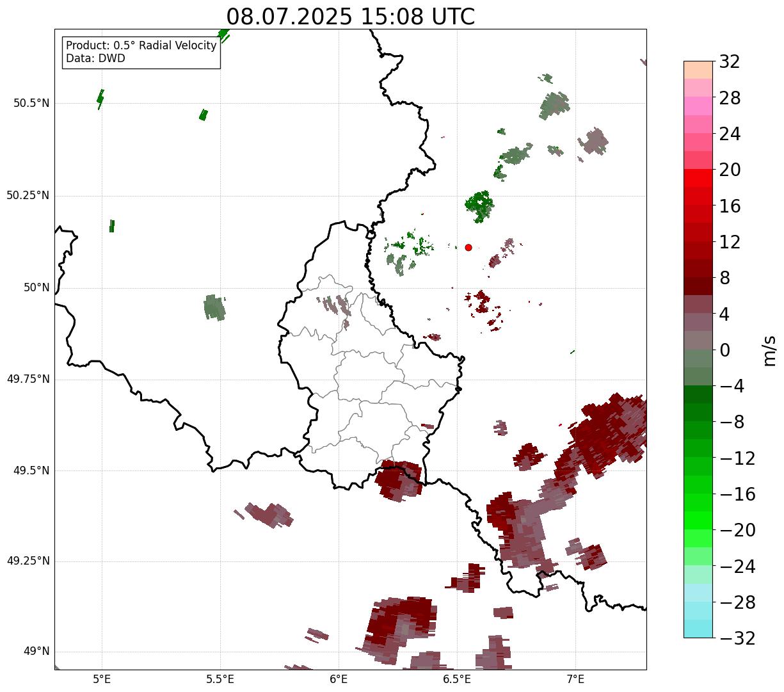Click the 50.5°N latitude label
Screen dimensions: 784x692
coord(31,103)
